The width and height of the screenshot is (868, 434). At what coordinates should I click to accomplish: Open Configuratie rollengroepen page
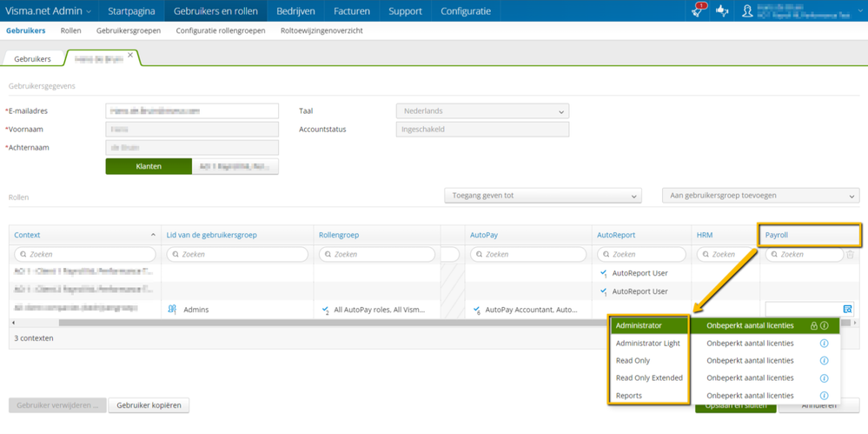coord(221,30)
